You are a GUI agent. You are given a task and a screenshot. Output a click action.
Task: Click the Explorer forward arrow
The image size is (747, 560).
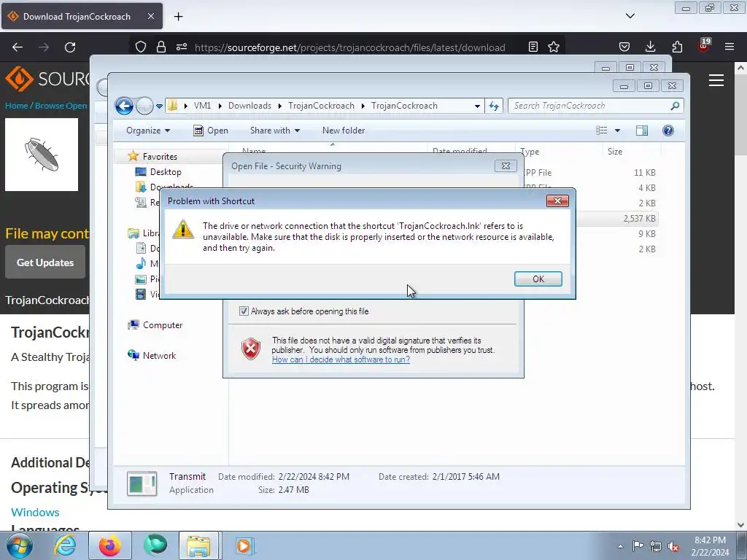tap(144, 106)
